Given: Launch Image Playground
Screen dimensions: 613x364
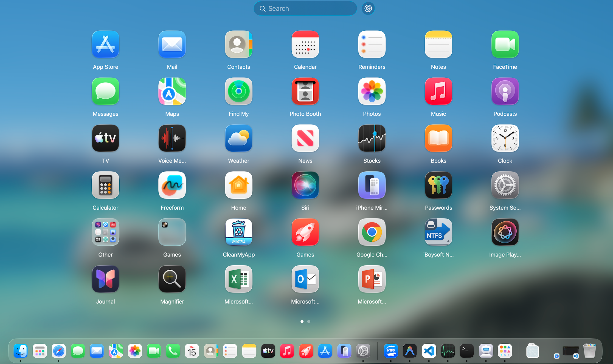Looking at the screenshot, I should pos(505,232).
